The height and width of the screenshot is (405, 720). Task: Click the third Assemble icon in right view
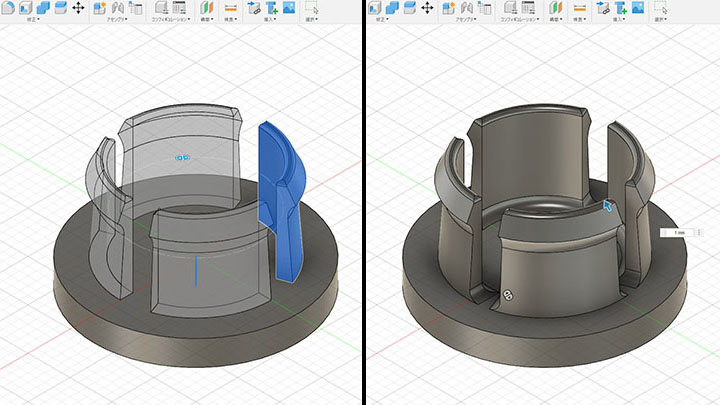(x=484, y=7)
